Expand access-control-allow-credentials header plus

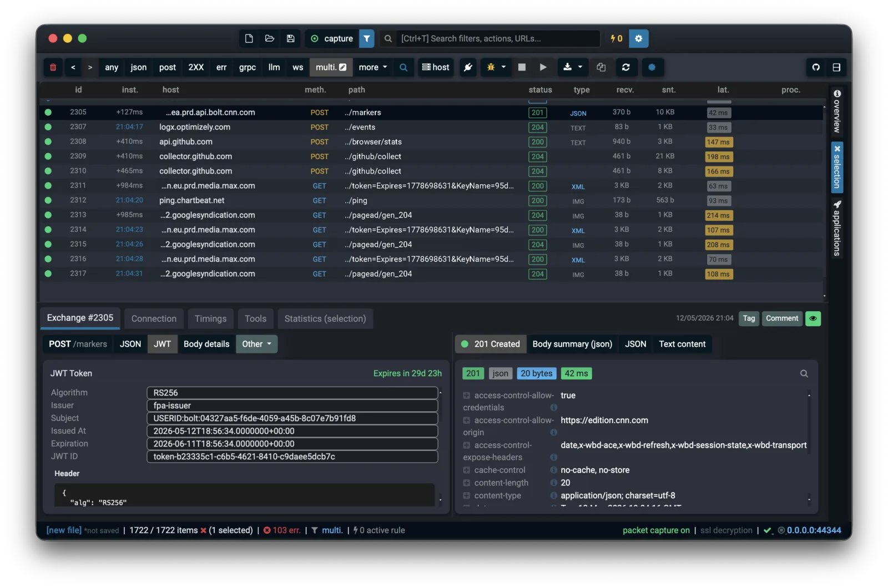pyautogui.click(x=467, y=396)
